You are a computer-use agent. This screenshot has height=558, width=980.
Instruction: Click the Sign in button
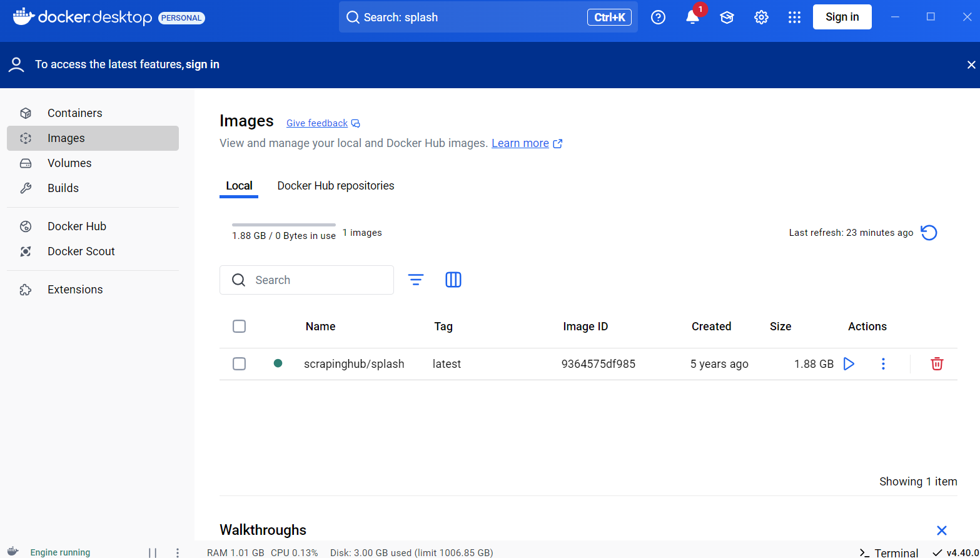click(x=842, y=17)
